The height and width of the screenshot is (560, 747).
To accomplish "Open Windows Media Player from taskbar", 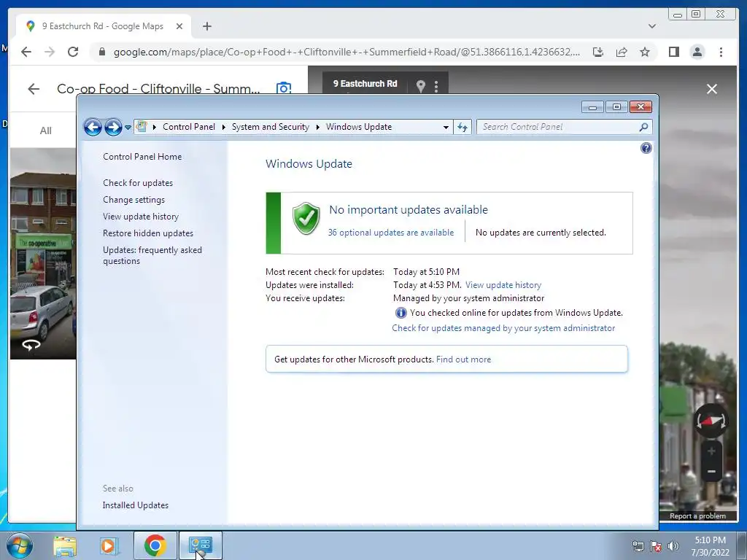I will click(x=109, y=546).
